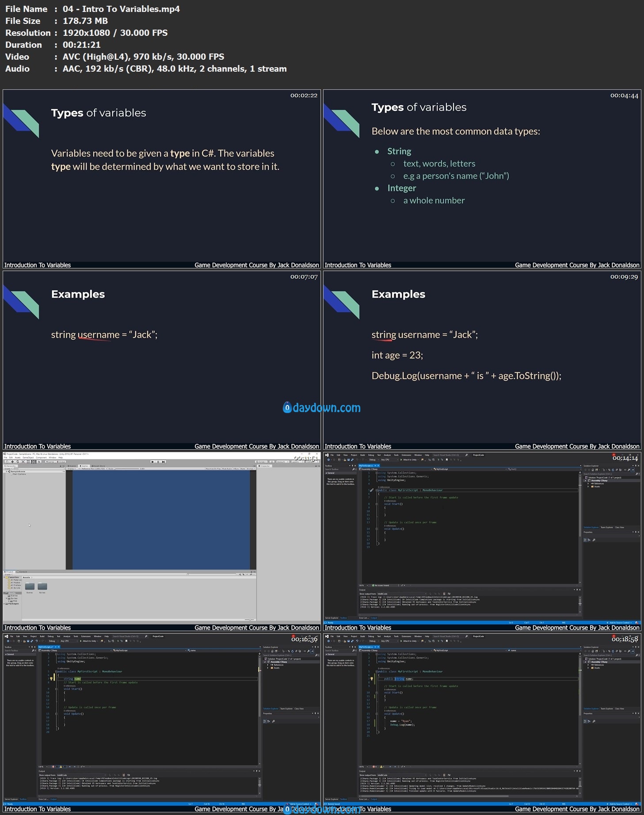644x815 pixels.
Task: Select Unity's Move tool in 00:11:51 frame
Action: 12,462
